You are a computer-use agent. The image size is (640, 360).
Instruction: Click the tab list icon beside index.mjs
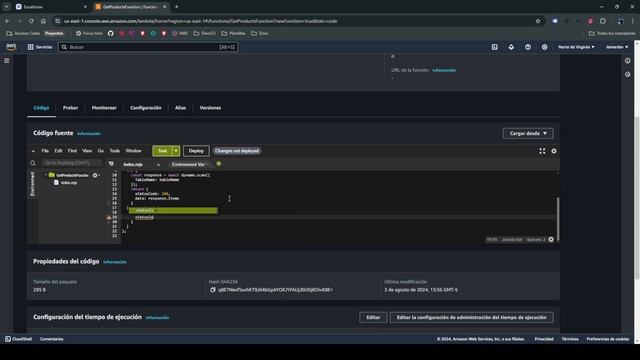coord(111,164)
